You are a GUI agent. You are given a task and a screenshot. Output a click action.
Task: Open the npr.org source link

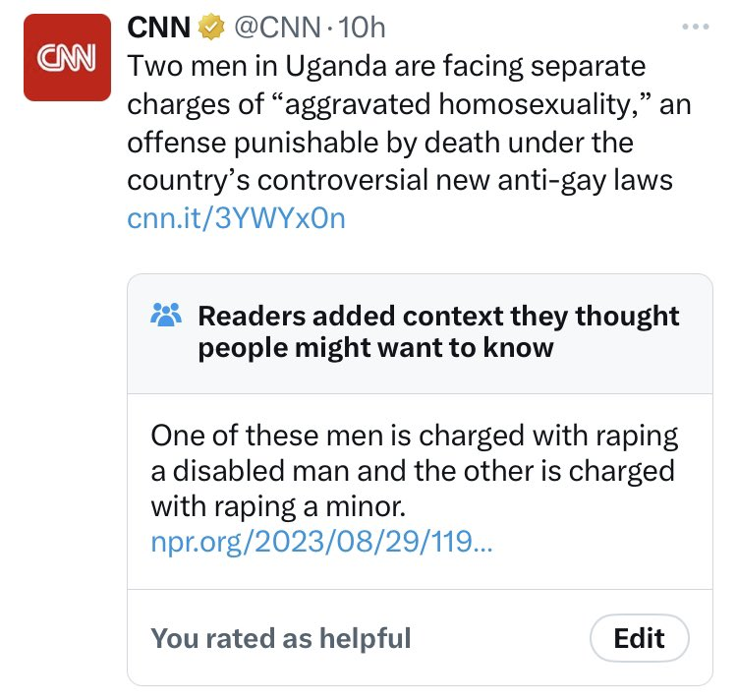[324, 541]
